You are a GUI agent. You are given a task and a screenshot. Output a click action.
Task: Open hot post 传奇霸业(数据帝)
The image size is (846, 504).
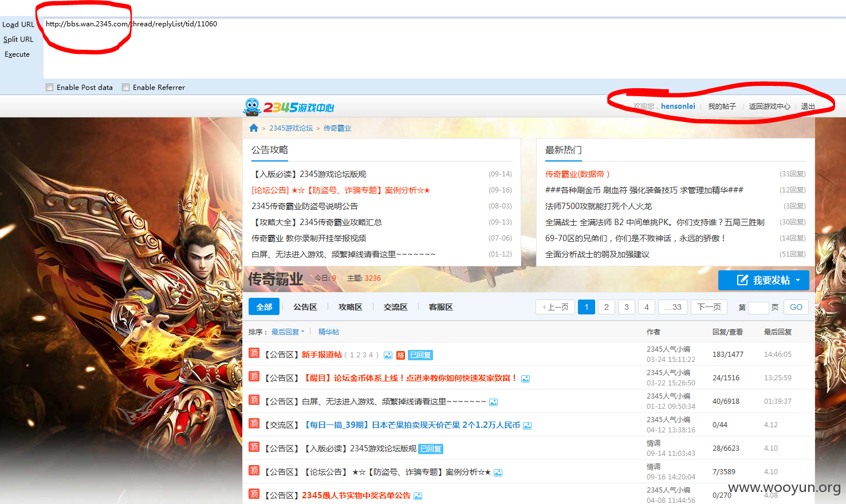(x=577, y=174)
